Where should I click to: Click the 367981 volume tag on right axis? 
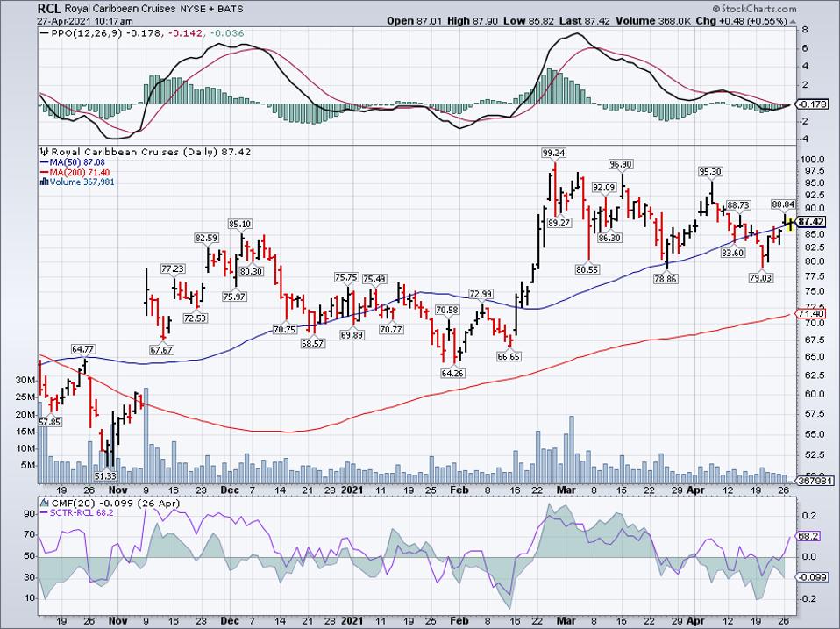coord(815,481)
